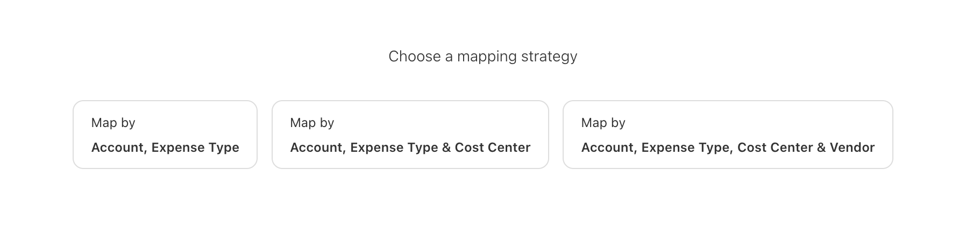Click "Map by" label in the Vendor card

click(603, 123)
